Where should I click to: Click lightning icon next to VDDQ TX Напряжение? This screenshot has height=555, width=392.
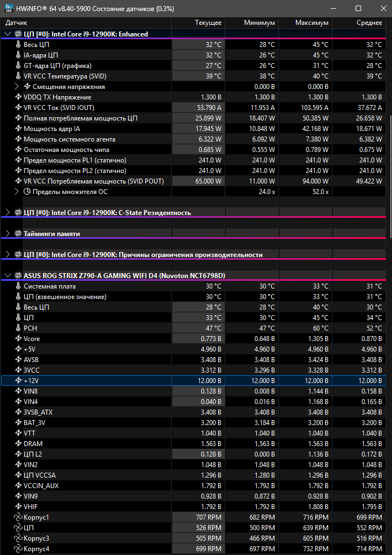pos(18,97)
